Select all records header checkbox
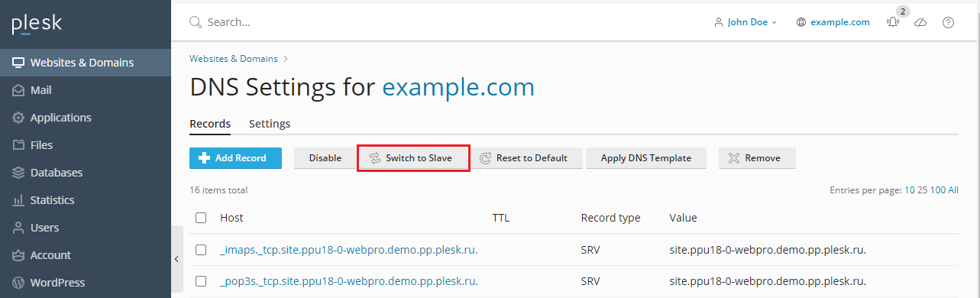The width and height of the screenshot is (980, 298). [201, 218]
